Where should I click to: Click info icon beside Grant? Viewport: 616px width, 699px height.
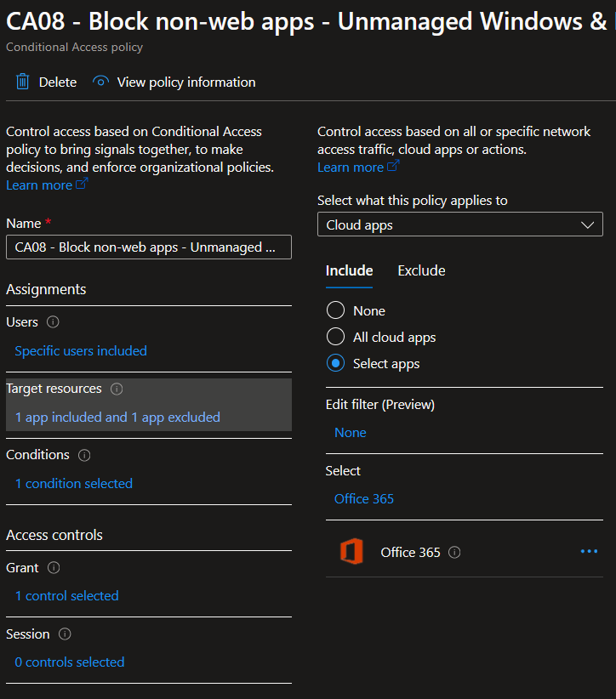[x=54, y=567]
